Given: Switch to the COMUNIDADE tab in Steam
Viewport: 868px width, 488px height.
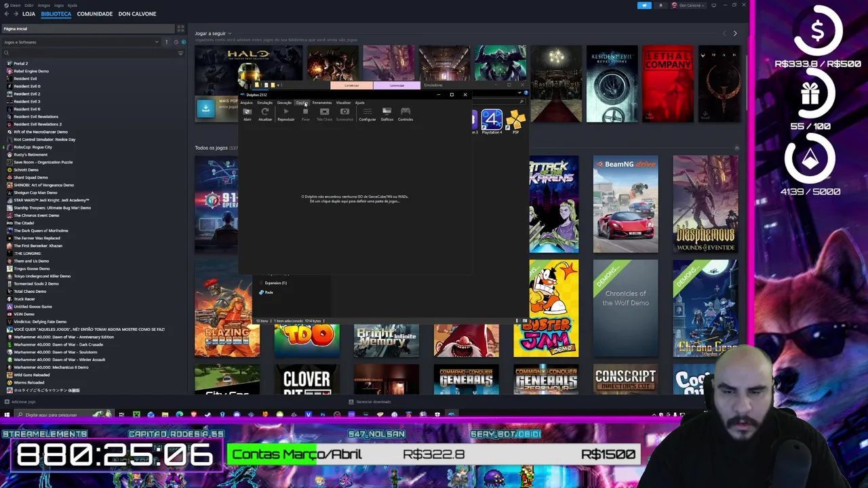Looking at the screenshot, I should pos(94,14).
